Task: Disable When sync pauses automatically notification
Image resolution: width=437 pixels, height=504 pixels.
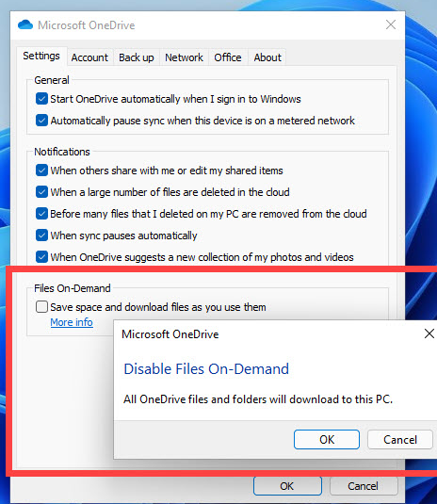Action: pyautogui.click(x=41, y=236)
